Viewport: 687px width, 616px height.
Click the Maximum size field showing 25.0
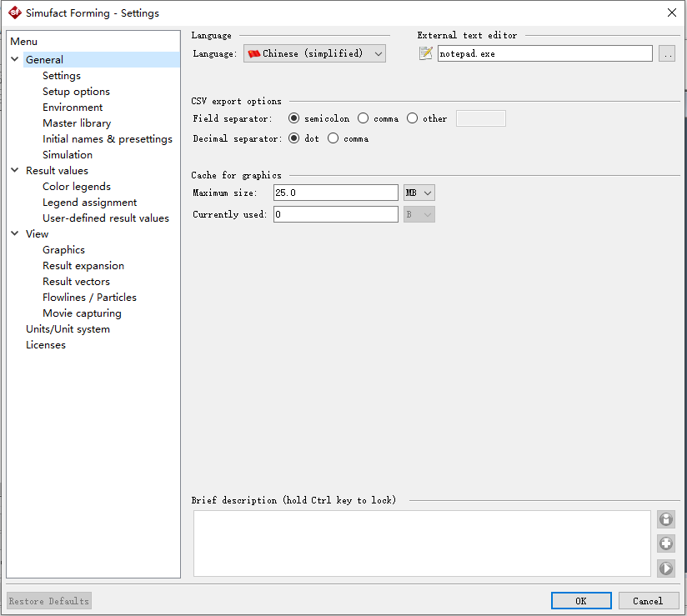(336, 193)
